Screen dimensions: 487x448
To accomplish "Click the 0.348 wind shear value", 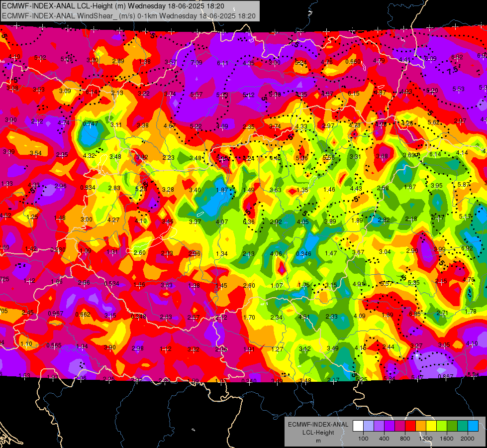I will [138, 317].
